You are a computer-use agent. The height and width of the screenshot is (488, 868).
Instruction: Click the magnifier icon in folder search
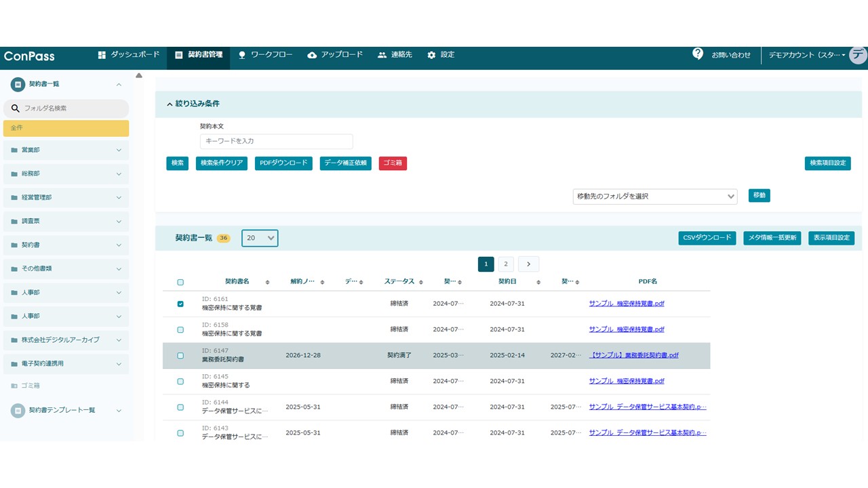16,108
